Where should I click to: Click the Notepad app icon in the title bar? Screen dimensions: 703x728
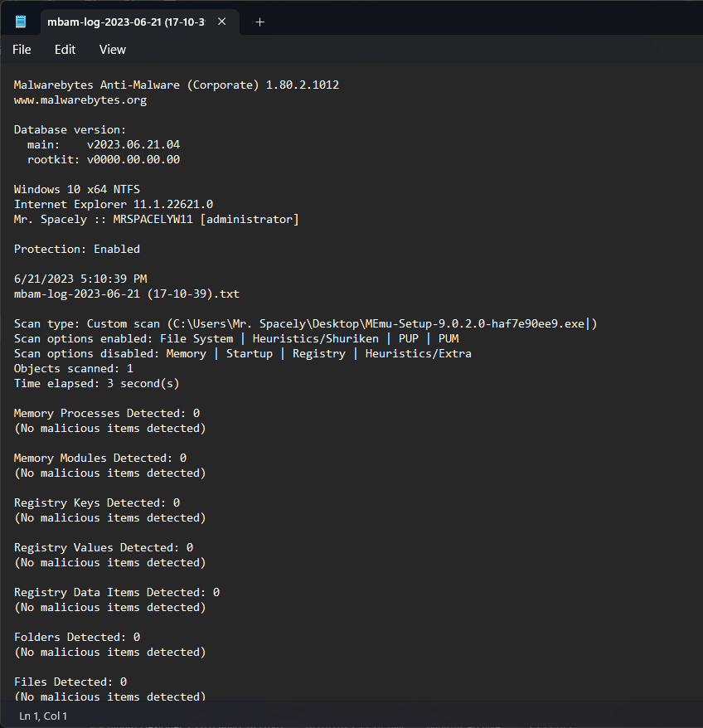21,22
